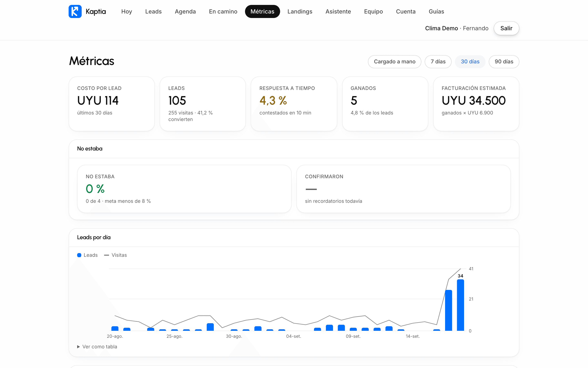Click the text '0 de 4 · meta menos de 8 %'
Image resolution: width=588 pixels, height=368 pixels.
pyautogui.click(x=118, y=201)
